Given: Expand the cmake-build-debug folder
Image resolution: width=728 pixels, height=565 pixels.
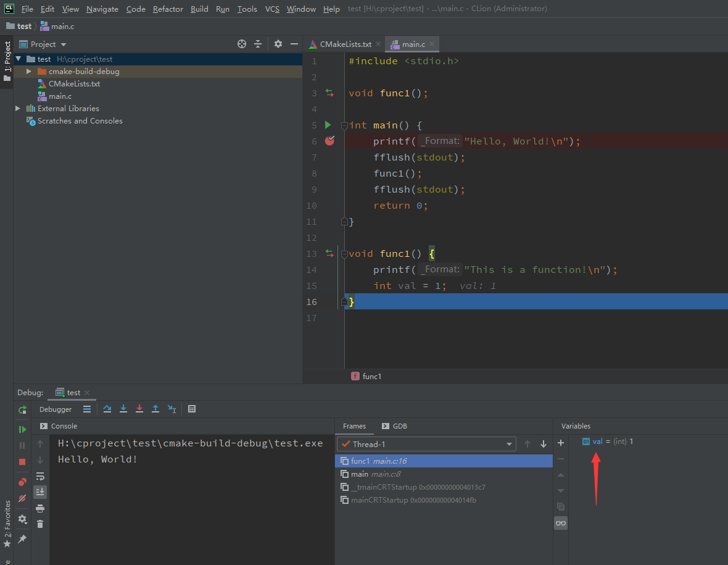Looking at the screenshot, I should click(x=28, y=72).
